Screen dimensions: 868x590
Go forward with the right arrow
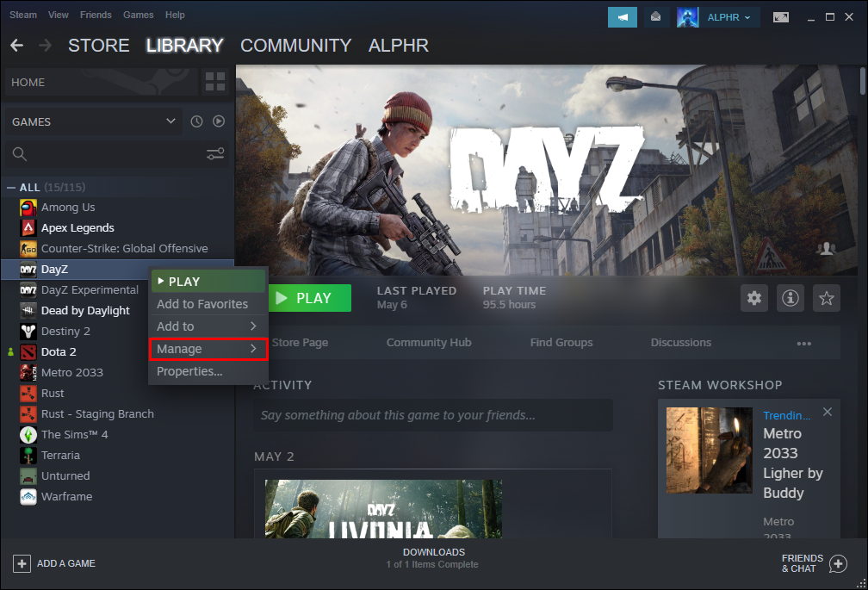click(46, 46)
